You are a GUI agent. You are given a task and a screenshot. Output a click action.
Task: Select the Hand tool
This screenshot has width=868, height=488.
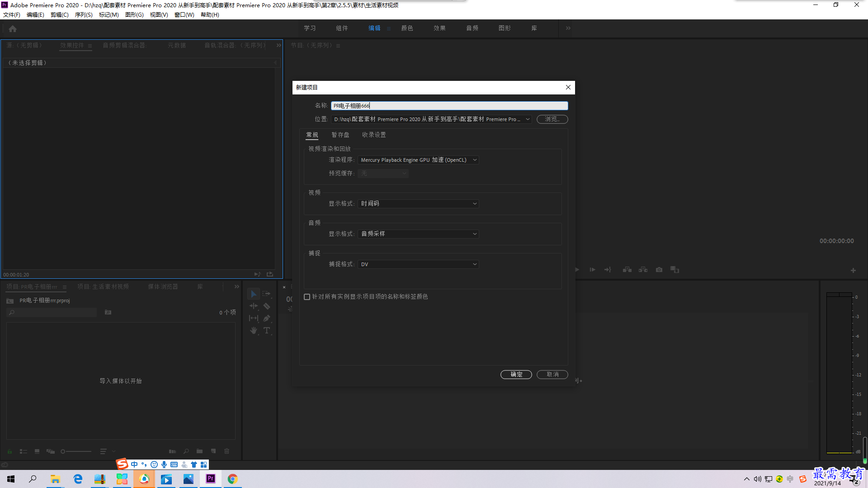pyautogui.click(x=254, y=330)
